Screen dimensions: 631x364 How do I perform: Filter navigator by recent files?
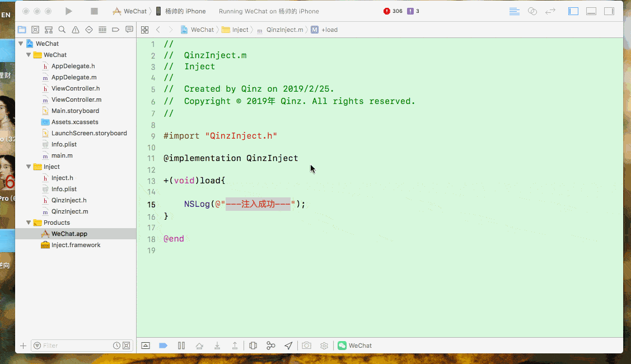tap(116, 346)
